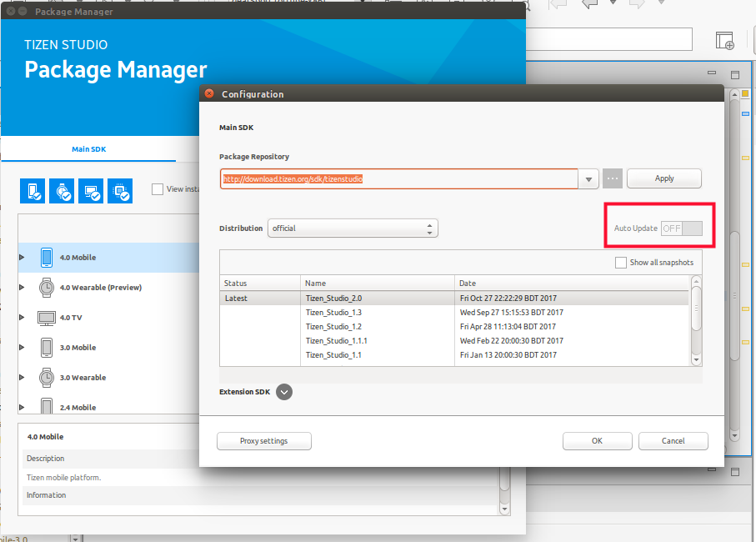Open Proxy settings
The image size is (756, 542).
pos(263,441)
